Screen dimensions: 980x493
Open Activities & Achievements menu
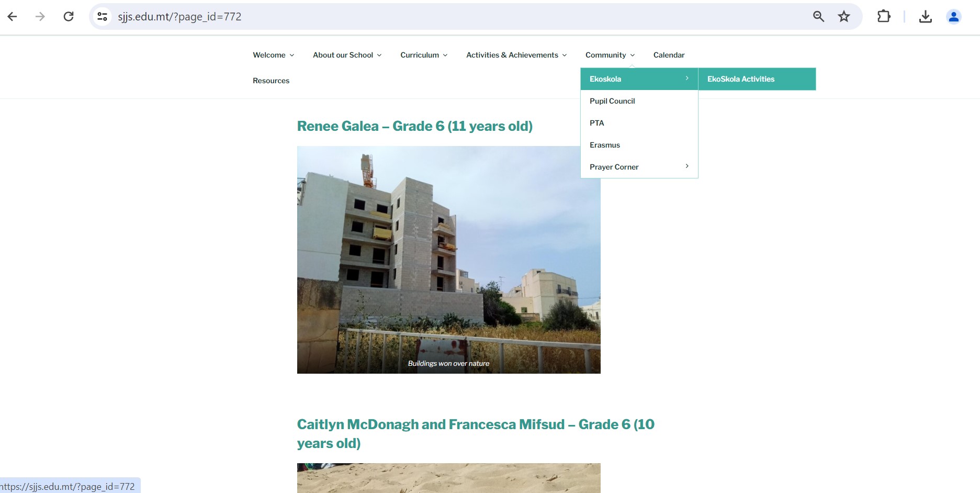(x=516, y=55)
